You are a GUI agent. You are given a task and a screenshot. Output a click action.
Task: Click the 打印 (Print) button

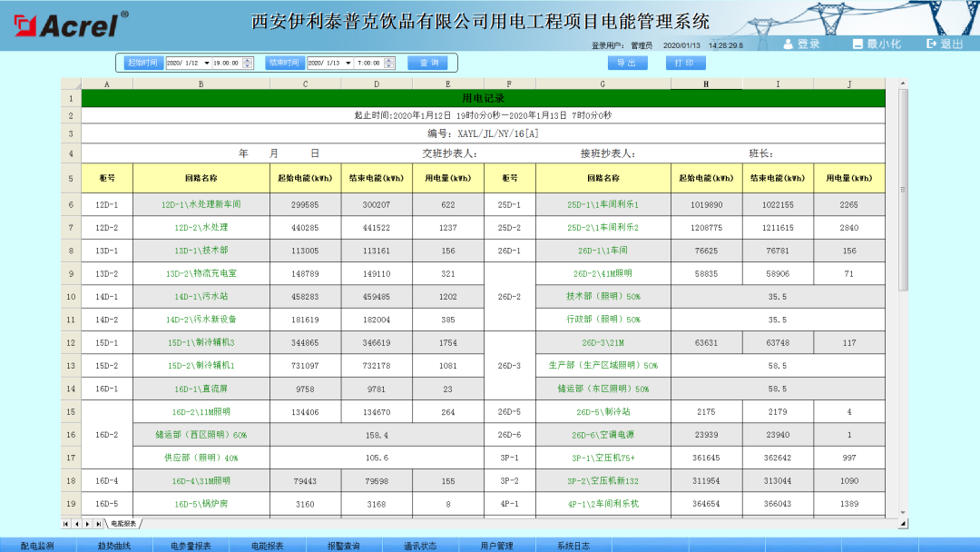pos(685,63)
